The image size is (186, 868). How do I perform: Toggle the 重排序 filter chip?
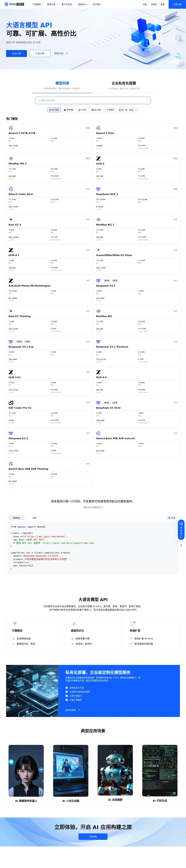click(110, 110)
